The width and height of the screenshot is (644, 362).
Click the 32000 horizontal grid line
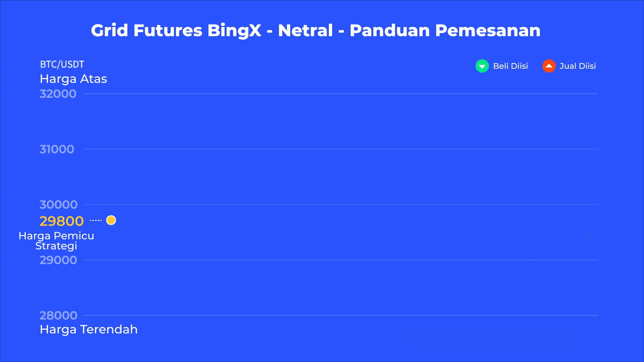[341, 94]
